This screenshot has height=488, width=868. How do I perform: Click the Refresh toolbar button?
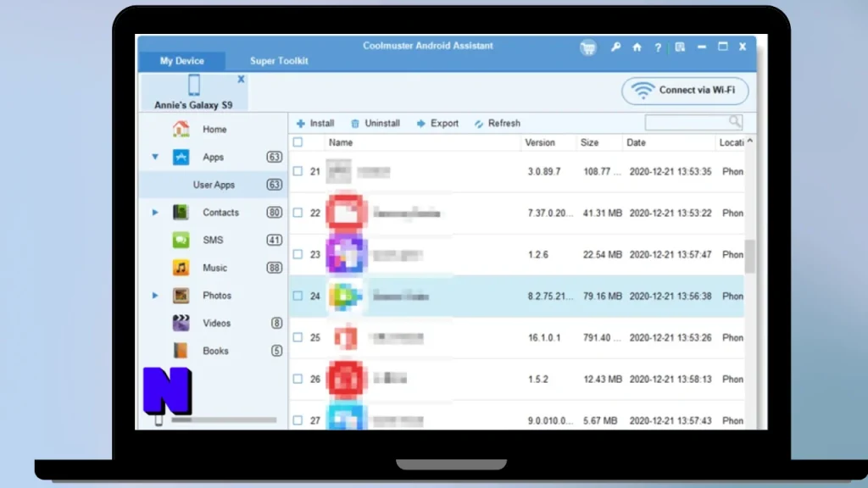pos(497,124)
